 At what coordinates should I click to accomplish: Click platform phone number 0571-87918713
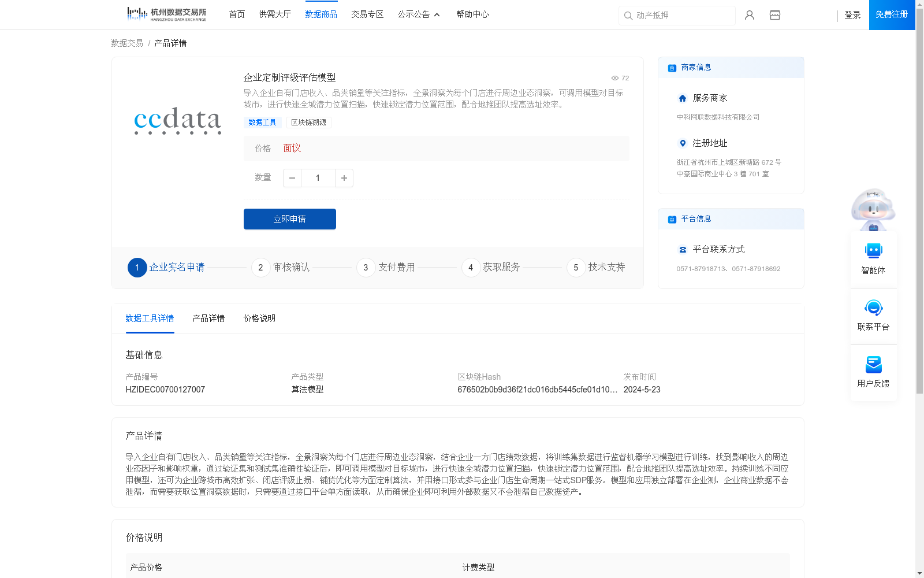click(702, 269)
